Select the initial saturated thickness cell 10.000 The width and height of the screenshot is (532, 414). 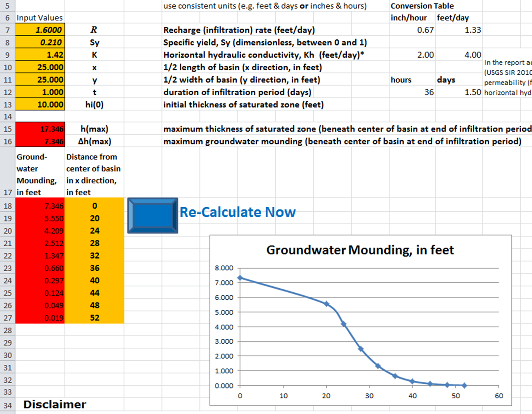40,105
